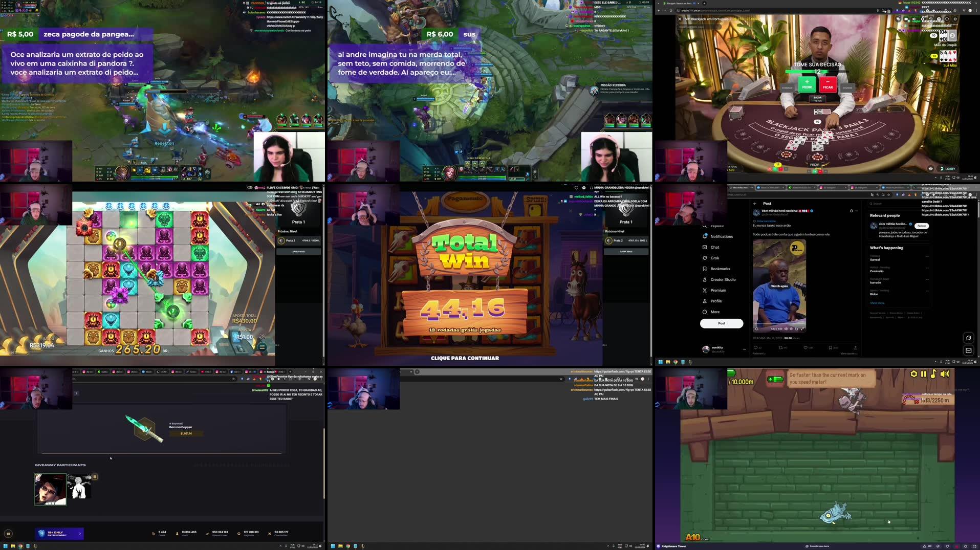The image size is (980, 550).
Task: Open the Relevant sort dropdown under the post
Action: pos(759,354)
